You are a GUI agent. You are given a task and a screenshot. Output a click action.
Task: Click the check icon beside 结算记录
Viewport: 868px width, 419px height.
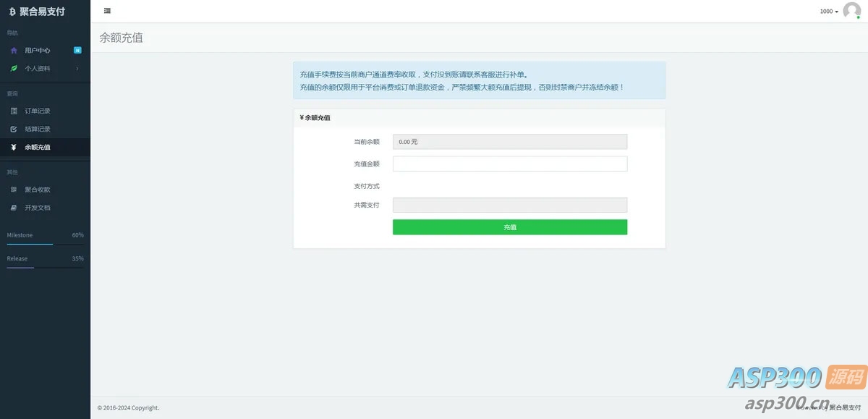(x=14, y=129)
